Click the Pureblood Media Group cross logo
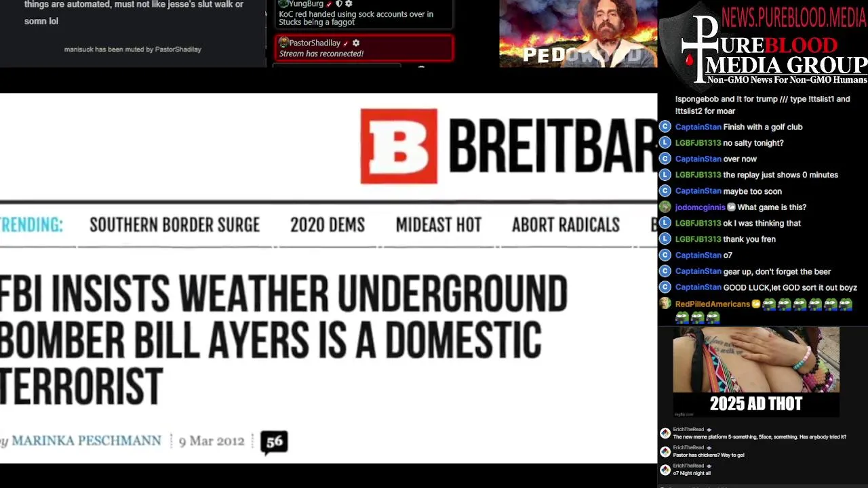 click(x=698, y=51)
